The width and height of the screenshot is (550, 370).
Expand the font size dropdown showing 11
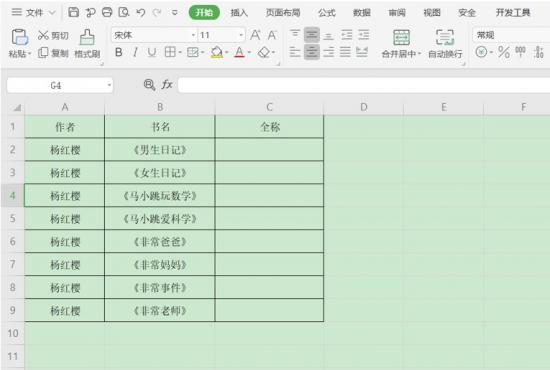point(241,35)
